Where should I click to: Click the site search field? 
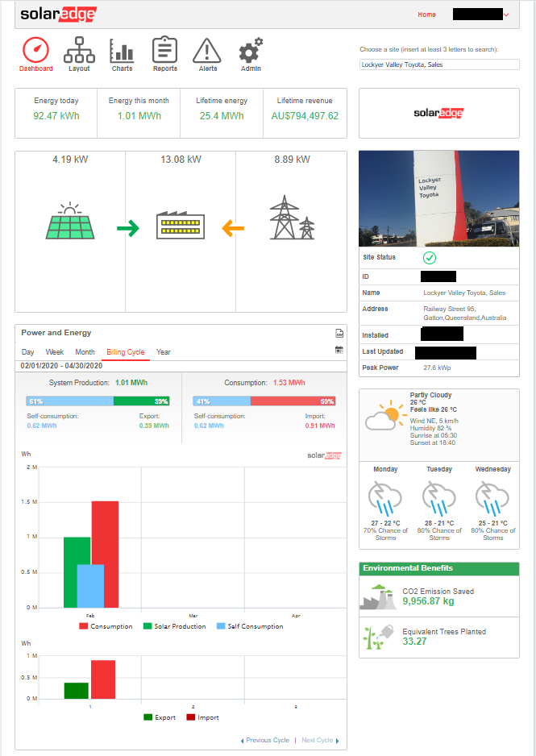[439, 64]
